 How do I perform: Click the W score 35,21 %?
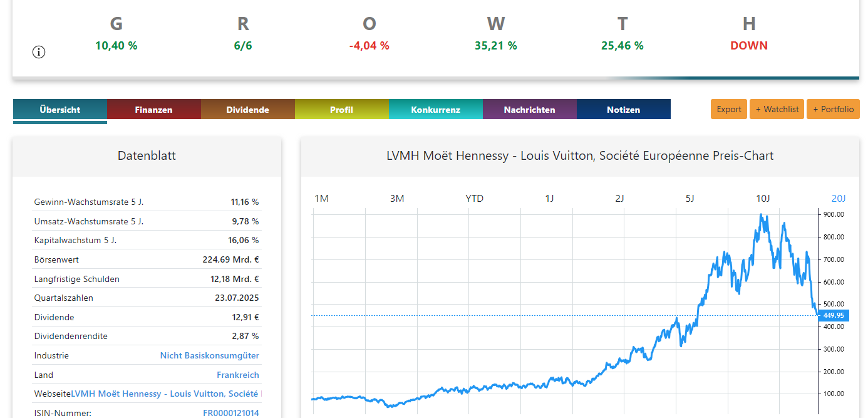point(496,46)
